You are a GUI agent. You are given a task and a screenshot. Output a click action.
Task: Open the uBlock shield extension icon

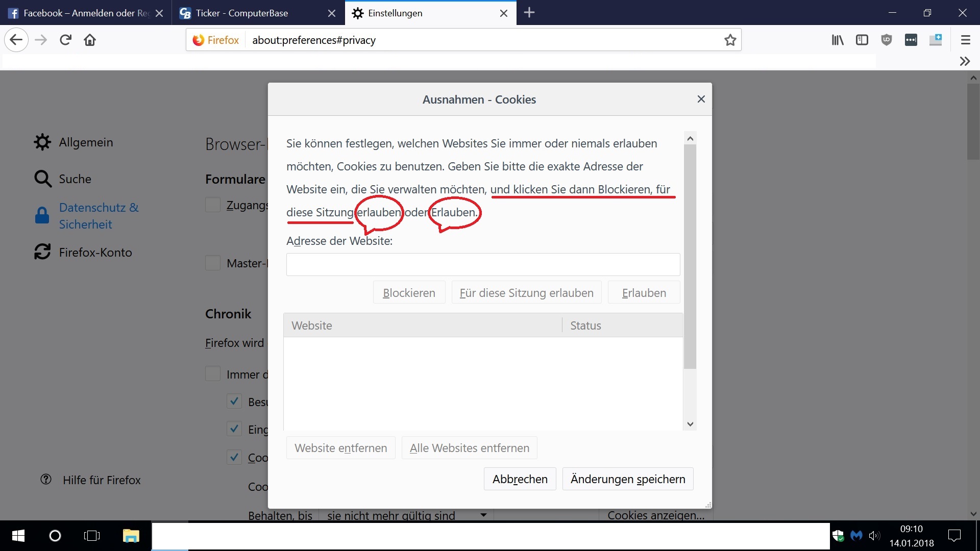click(887, 40)
